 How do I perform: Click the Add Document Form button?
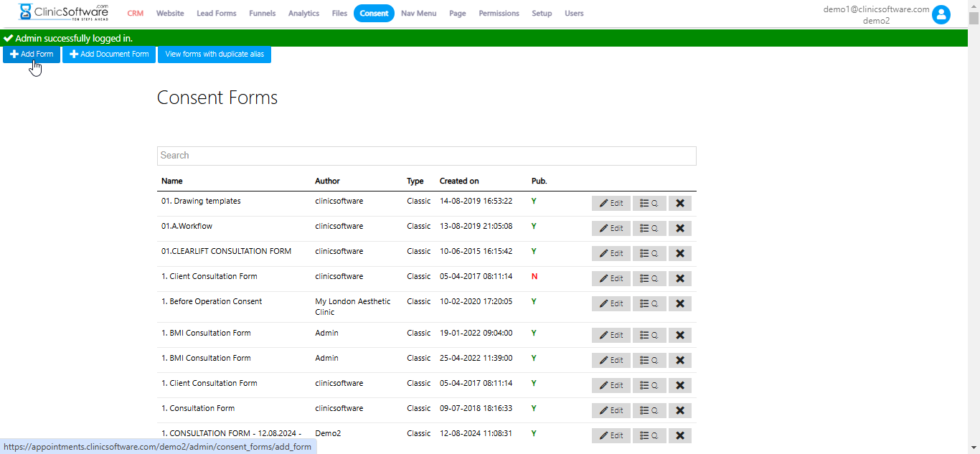click(109, 55)
